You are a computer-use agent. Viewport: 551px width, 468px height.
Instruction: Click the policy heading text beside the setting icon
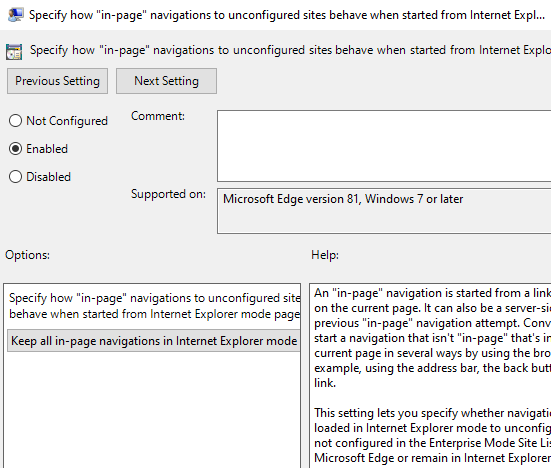(x=290, y=50)
